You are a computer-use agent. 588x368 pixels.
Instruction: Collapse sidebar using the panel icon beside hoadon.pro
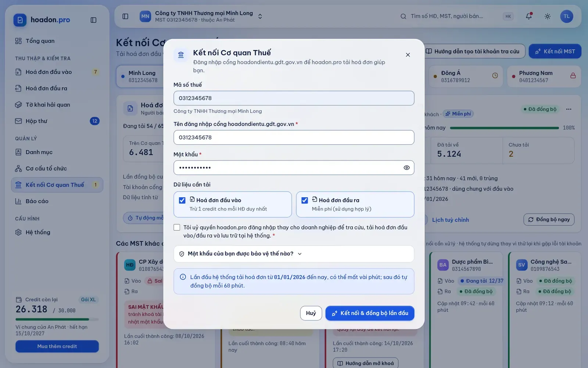93,20
